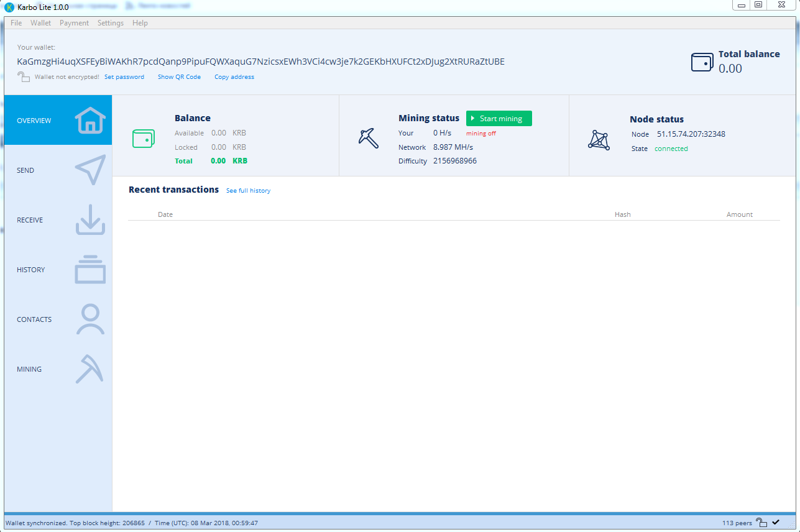This screenshot has width=800, height=532.
Task: Click the See full history link
Action: tap(248, 191)
